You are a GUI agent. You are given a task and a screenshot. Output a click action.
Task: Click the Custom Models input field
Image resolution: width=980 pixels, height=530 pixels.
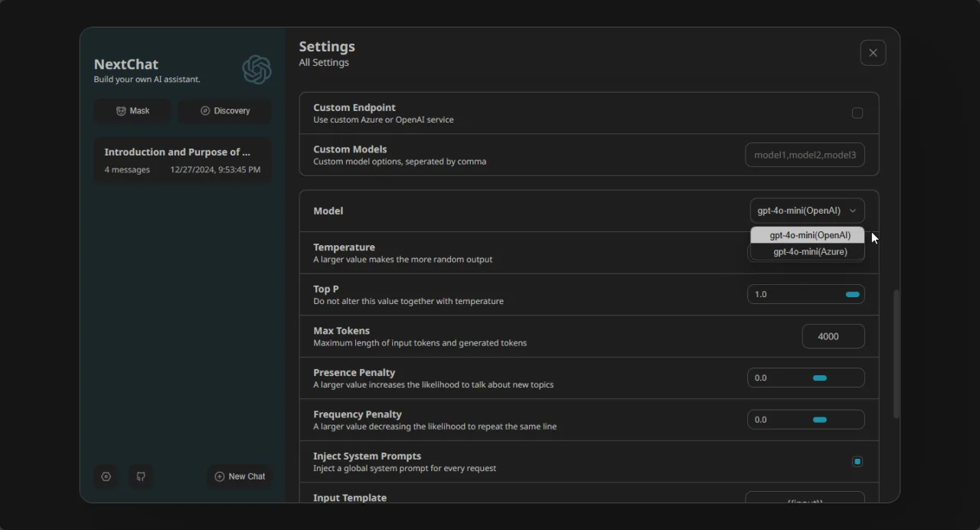[x=805, y=155]
